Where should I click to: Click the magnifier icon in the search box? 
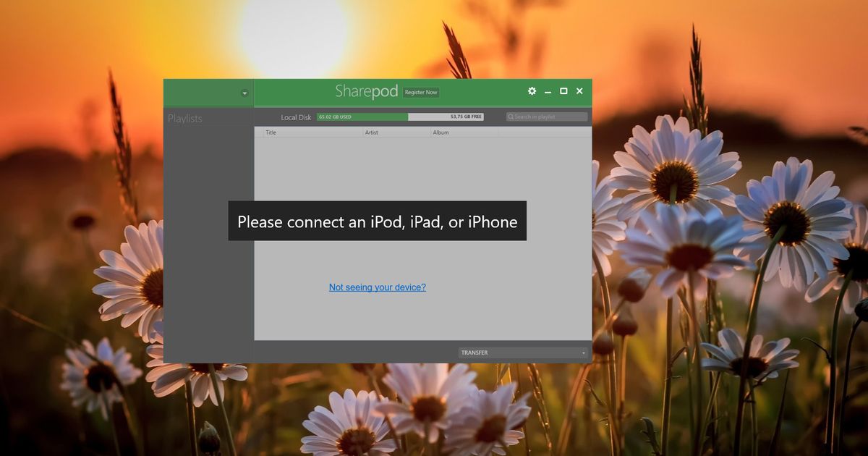pos(509,116)
